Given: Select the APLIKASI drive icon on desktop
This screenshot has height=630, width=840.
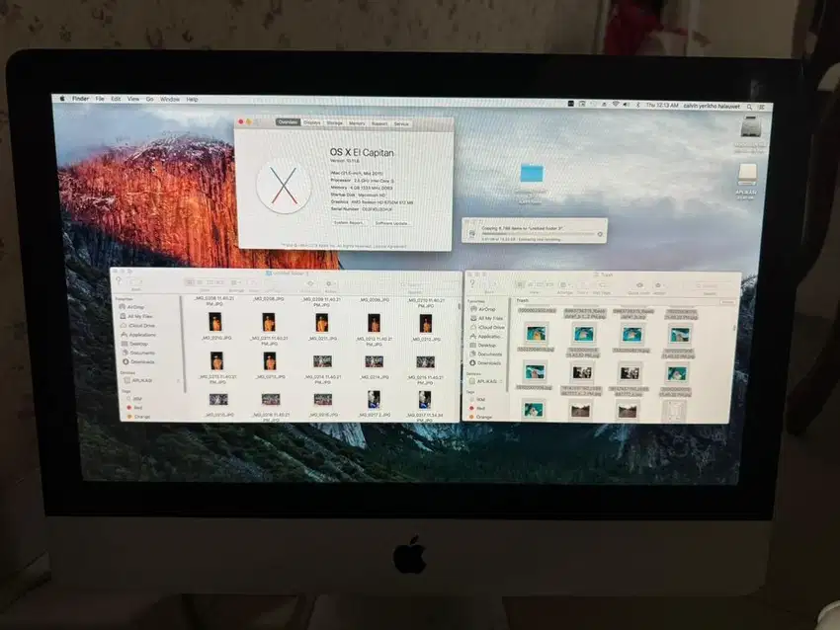Looking at the screenshot, I should point(746,175).
